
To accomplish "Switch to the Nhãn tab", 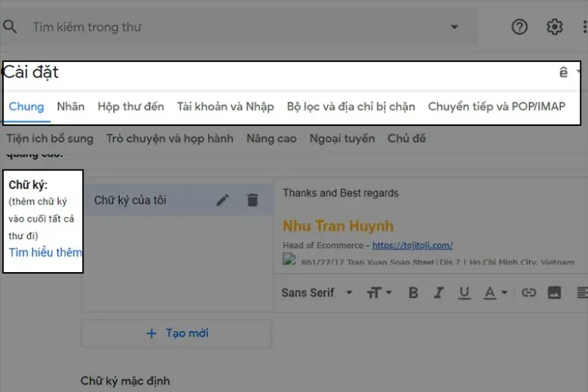I will click(71, 106).
